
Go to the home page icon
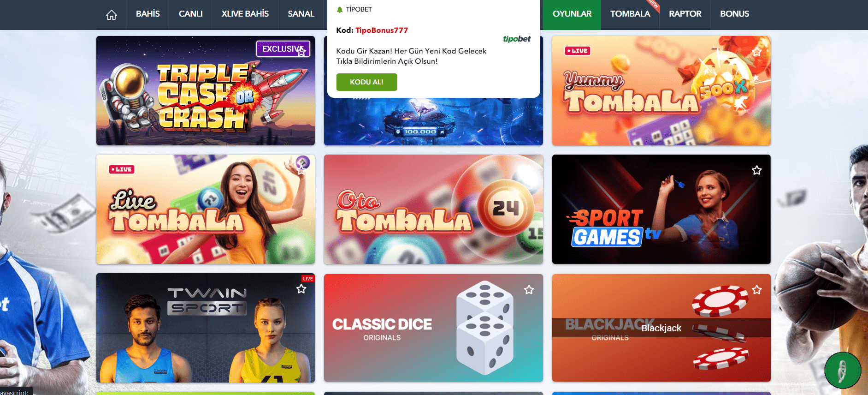[x=111, y=15]
